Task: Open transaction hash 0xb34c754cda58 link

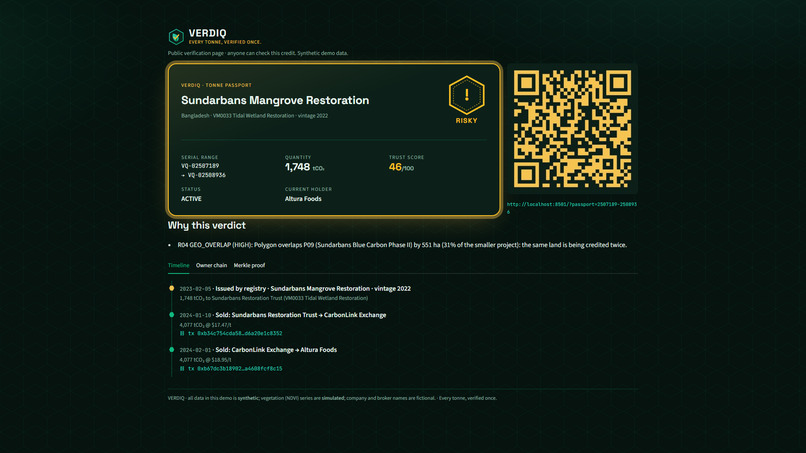Action: [235, 333]
